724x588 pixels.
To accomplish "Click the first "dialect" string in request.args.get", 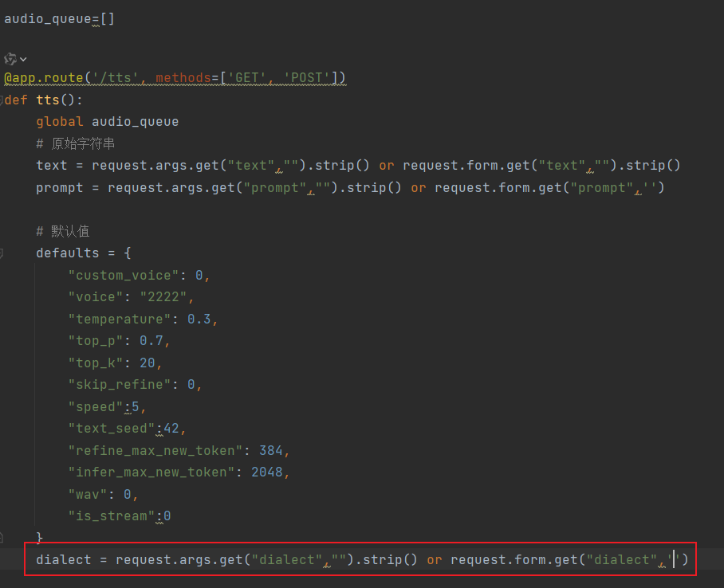I will [x=287, y=560].
